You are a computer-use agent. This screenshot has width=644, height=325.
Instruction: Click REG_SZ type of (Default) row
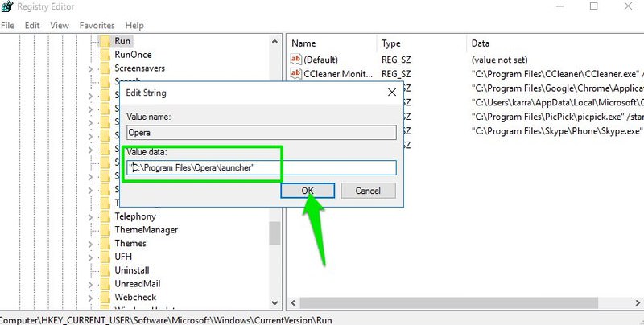click(x=396, y=60)
